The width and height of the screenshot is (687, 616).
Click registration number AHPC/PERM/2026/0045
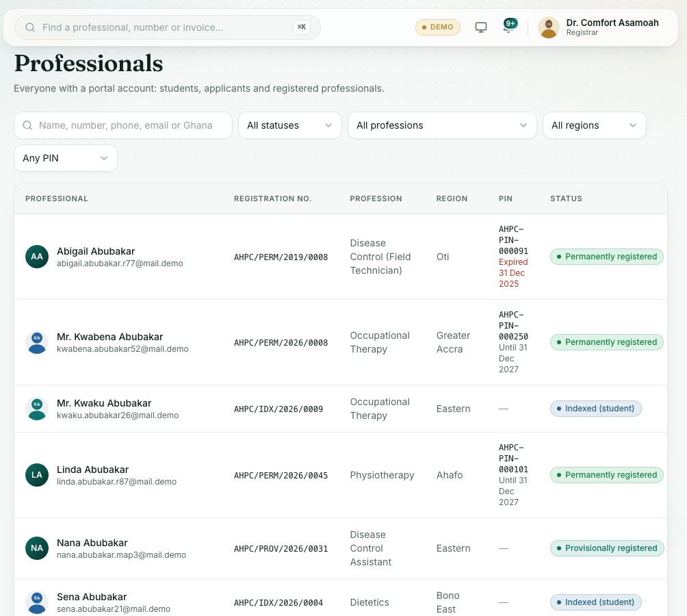point(281,476)
